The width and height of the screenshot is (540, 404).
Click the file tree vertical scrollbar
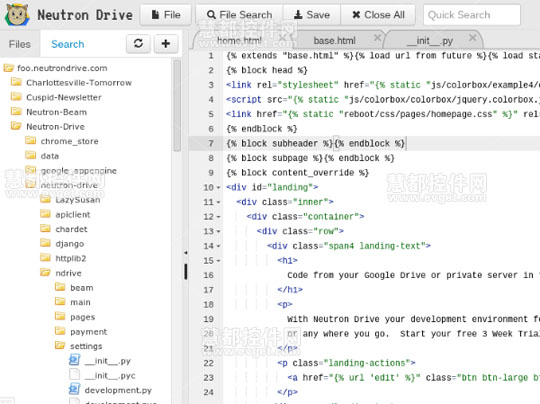click(177, 105)
